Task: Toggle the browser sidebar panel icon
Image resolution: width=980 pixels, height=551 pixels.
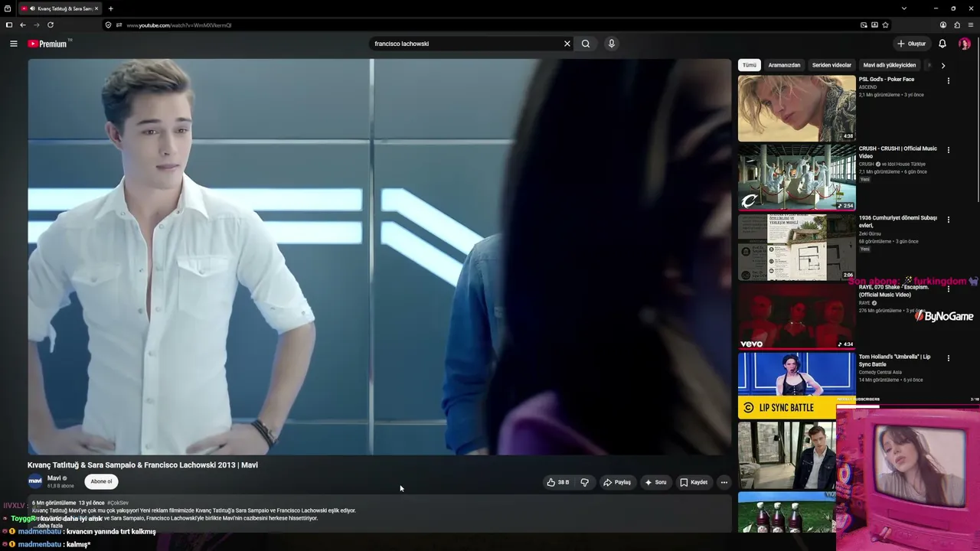Action: coord(9,25)
